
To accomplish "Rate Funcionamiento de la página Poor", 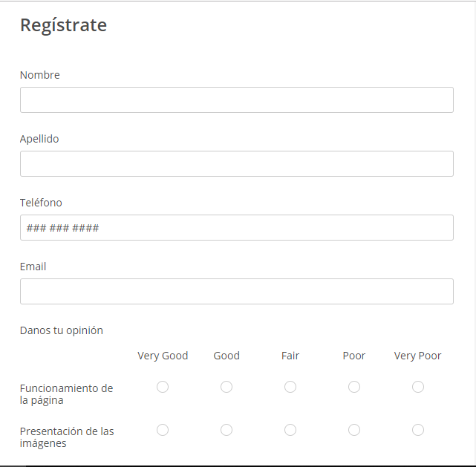I will tap(354, 387).
